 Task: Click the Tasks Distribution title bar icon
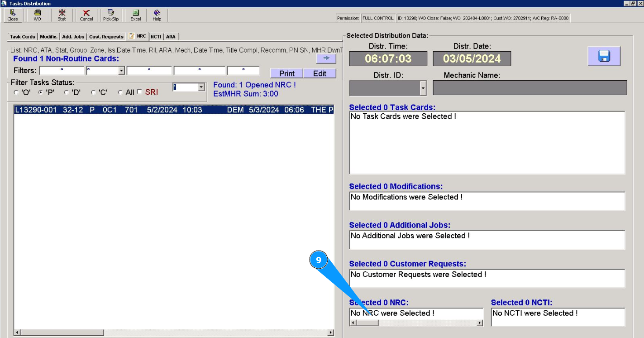4,3
